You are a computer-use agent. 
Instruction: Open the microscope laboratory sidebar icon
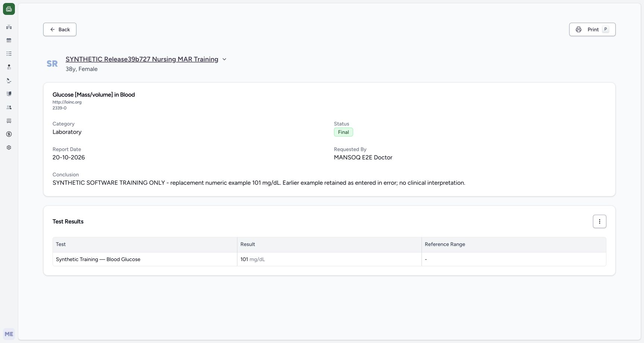(9, 80)
